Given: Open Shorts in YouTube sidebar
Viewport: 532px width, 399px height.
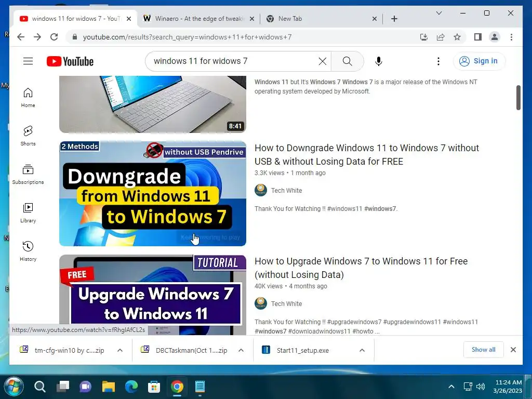Looking at the screenshot, I should point(28,136).
